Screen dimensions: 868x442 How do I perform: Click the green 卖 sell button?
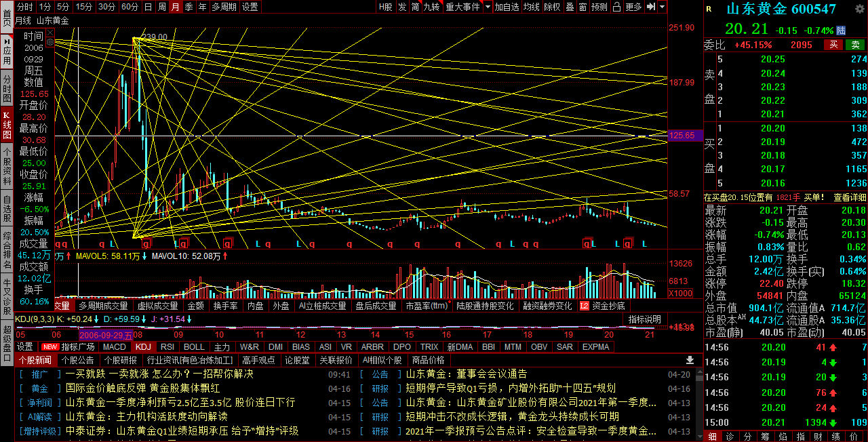coord(855,45)
